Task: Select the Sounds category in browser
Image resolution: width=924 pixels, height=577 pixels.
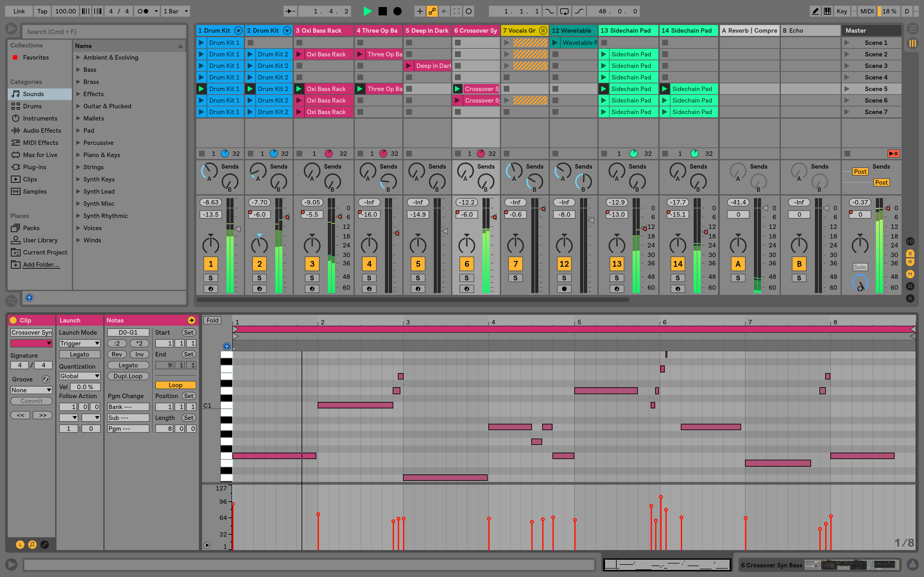Action: (x=33, y=94)
